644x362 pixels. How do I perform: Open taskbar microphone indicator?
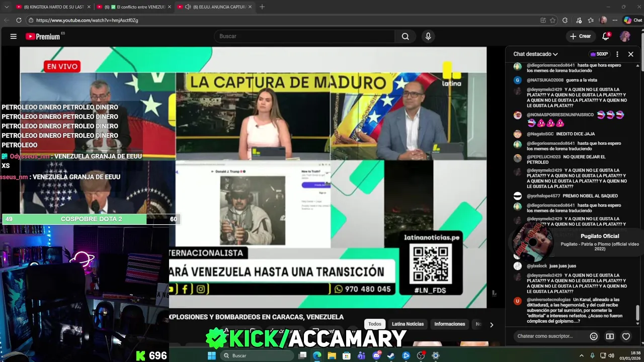592,355
